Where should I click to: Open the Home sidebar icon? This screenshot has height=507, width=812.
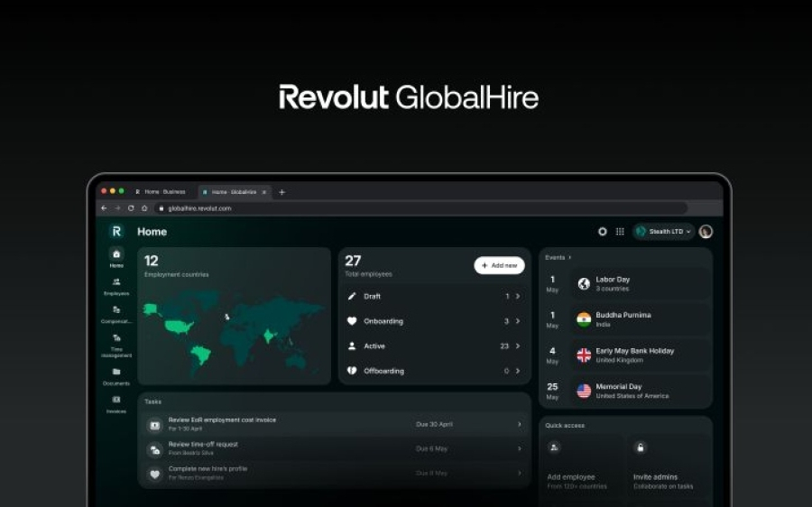coord(116,253)
